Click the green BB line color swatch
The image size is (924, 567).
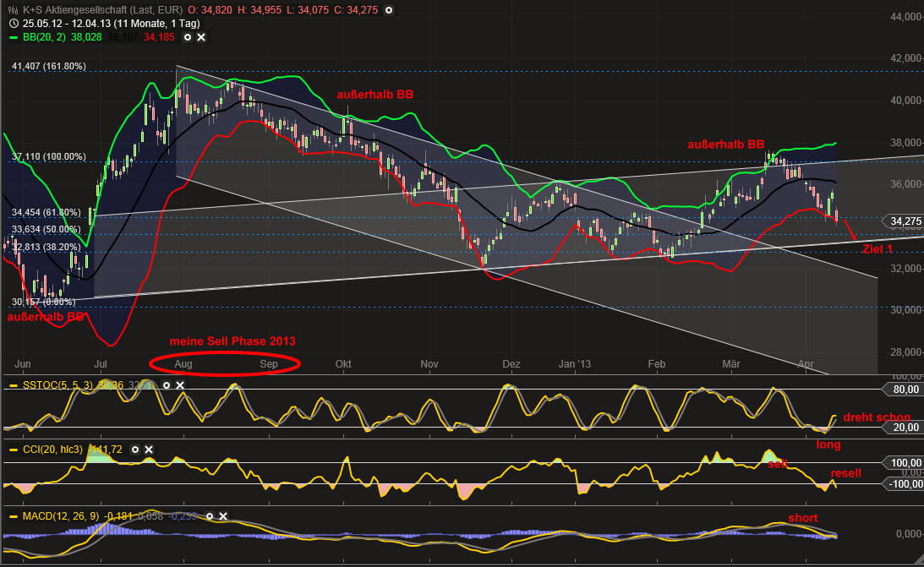14,37
